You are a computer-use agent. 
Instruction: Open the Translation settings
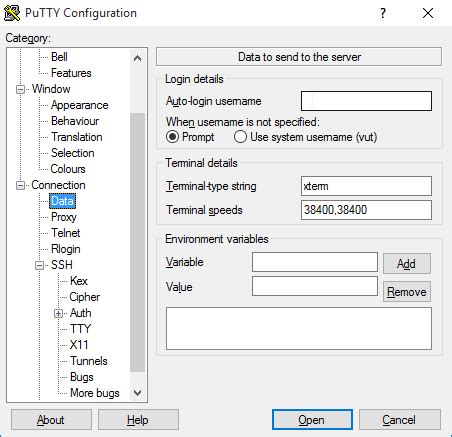[77, 137]
